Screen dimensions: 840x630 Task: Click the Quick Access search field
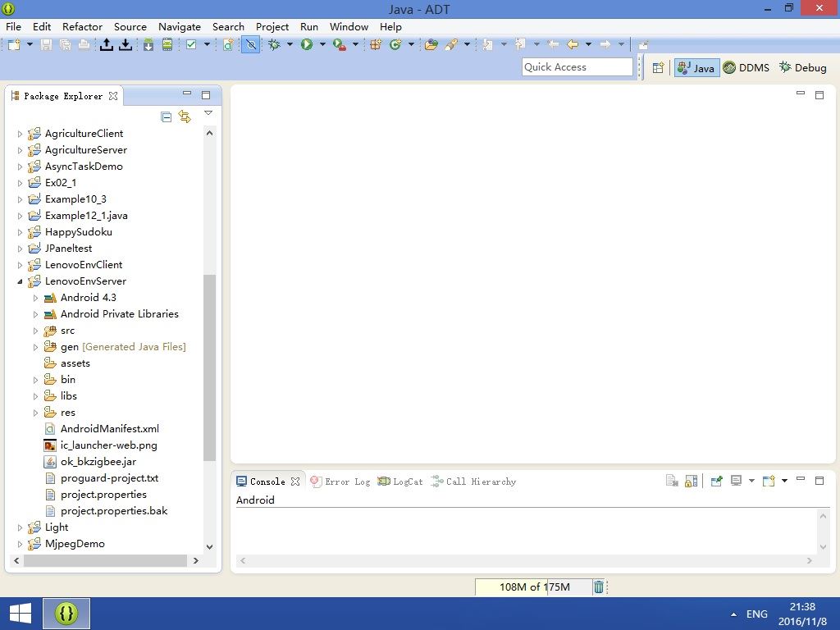pos(577,67)
